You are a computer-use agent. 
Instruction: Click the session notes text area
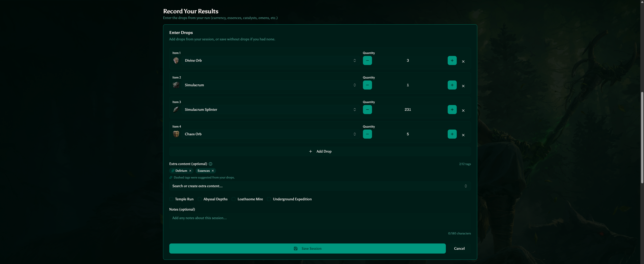click(x=320, y=221)
